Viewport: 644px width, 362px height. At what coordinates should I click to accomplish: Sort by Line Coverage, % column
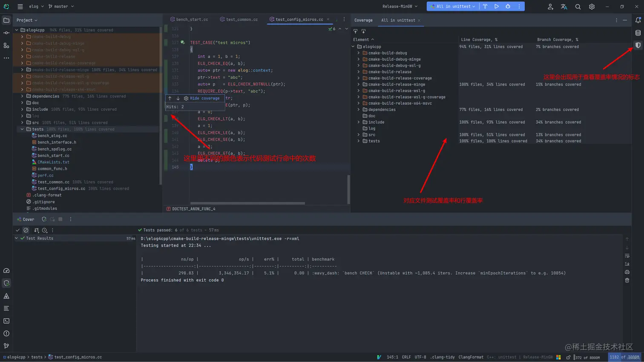point(479,40)
